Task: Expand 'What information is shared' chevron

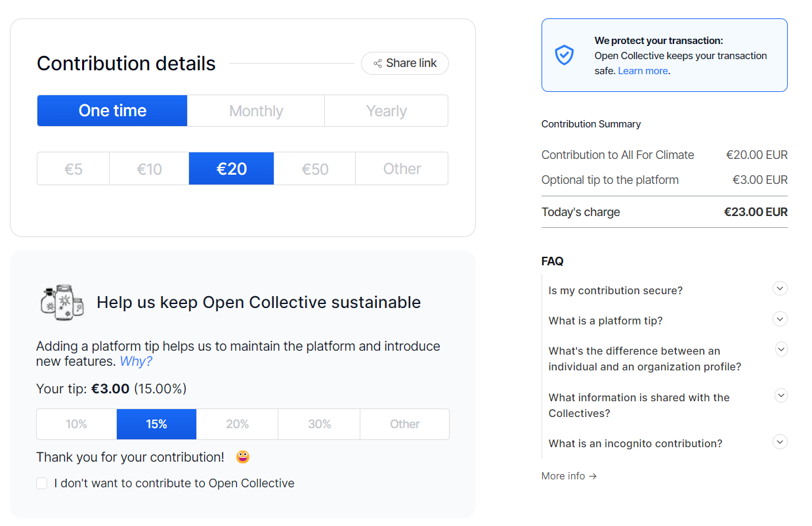Action: click(781, 395)
